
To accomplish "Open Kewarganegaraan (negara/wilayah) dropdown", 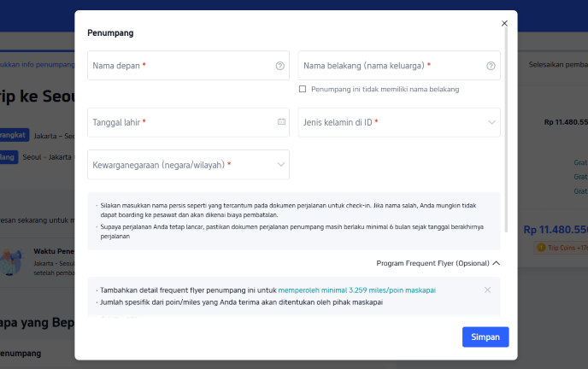I will 188,165.
